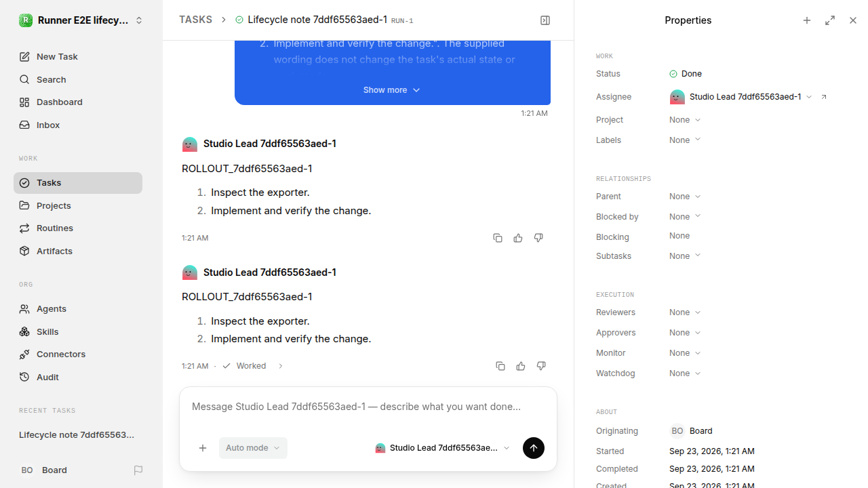868x488 pixels.
Task: Click the flag icon beside Board
Action: [138, 470]
